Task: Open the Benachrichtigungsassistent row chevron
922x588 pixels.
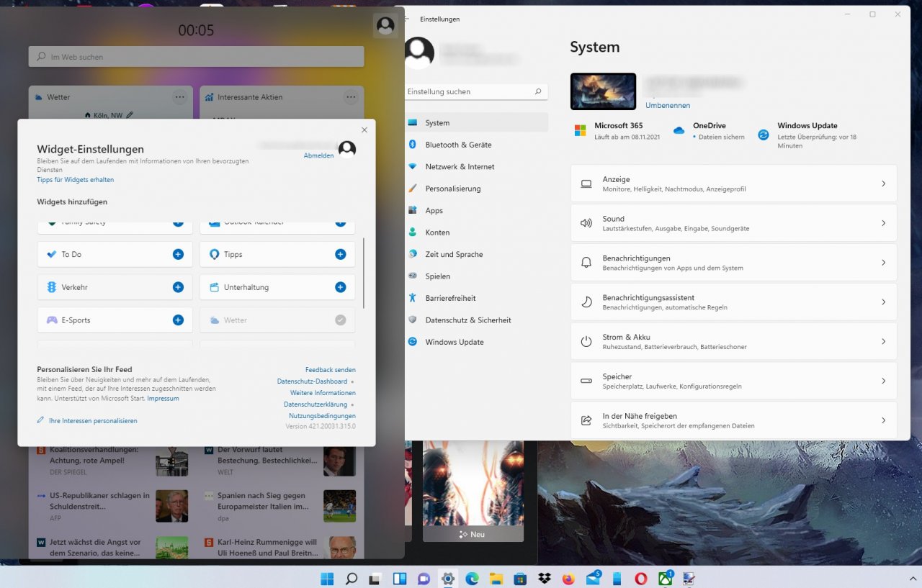Action: (883, 302)
